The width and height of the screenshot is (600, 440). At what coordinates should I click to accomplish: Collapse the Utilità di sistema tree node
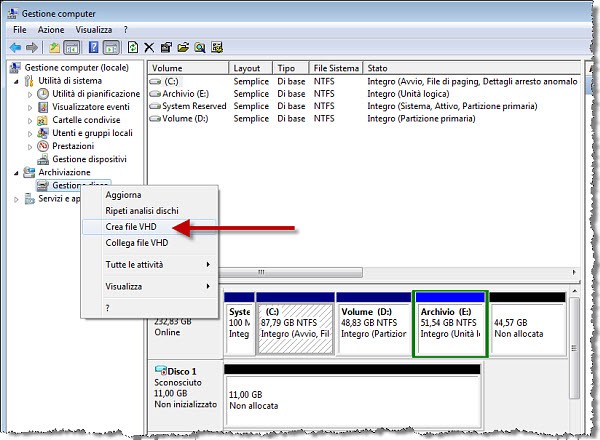point(16,81)
